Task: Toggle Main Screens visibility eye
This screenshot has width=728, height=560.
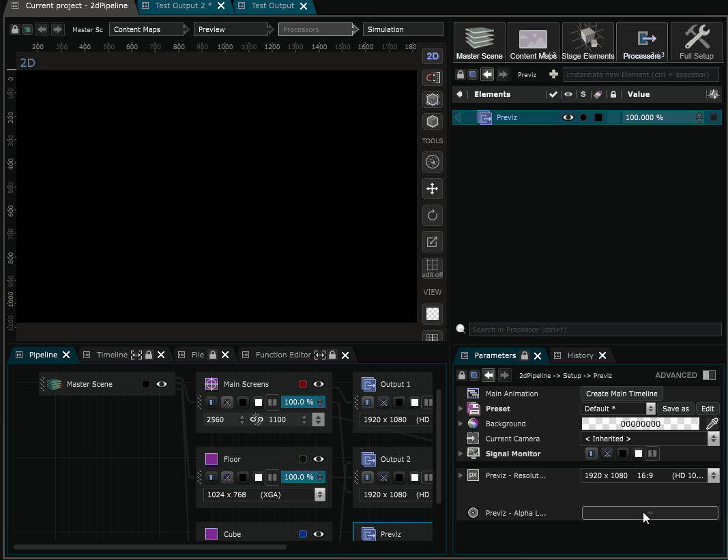Action: click(319, 384)
